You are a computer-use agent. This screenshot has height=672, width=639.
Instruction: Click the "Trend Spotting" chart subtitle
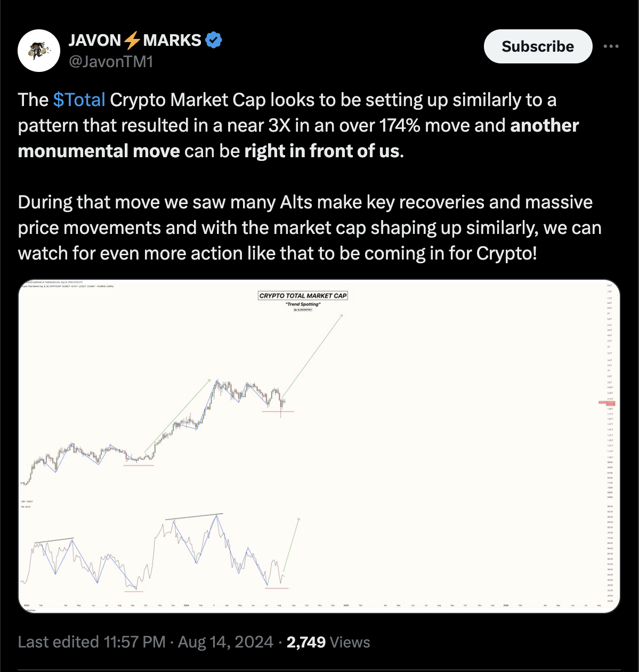[x=303, y=304]
